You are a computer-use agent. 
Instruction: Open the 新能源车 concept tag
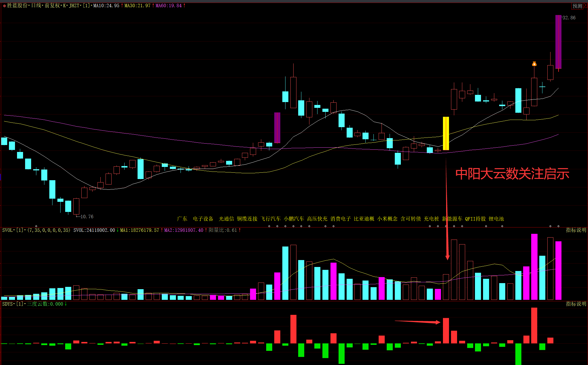coord(452,219)
